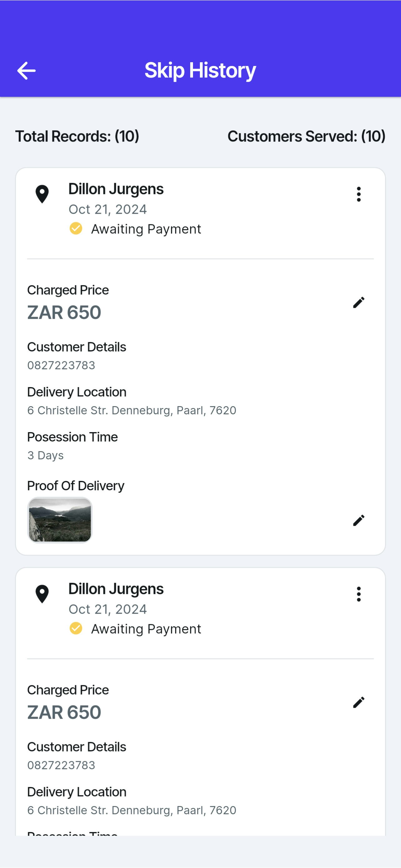
Task: Tap first card's delivery address in Paarl
Action: pos(132,411)
